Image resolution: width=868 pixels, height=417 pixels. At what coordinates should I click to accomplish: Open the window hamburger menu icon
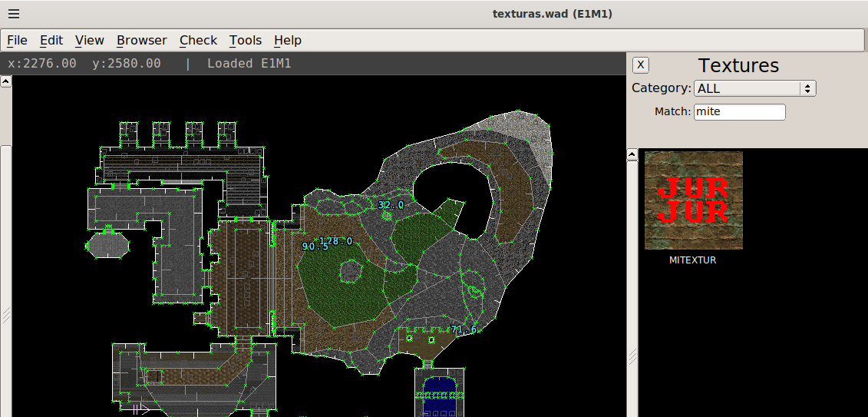pyautogui.click(x=14, y=14)
